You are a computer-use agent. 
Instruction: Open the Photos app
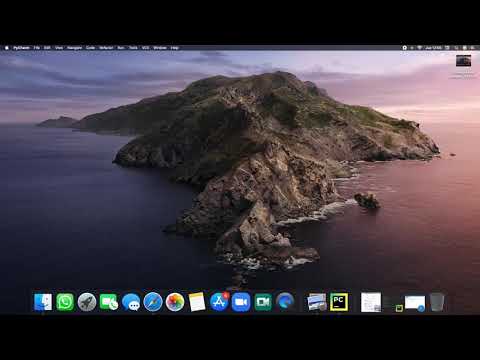[175, 302]
